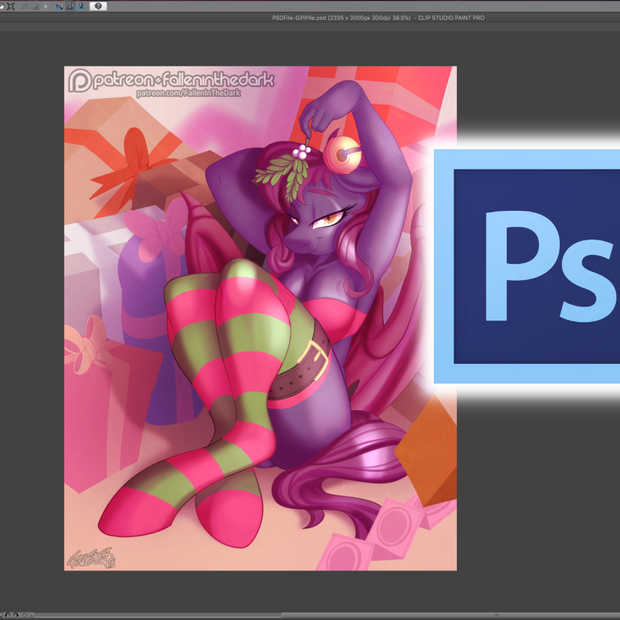Click the Invert selected area icon

point(35,6)
